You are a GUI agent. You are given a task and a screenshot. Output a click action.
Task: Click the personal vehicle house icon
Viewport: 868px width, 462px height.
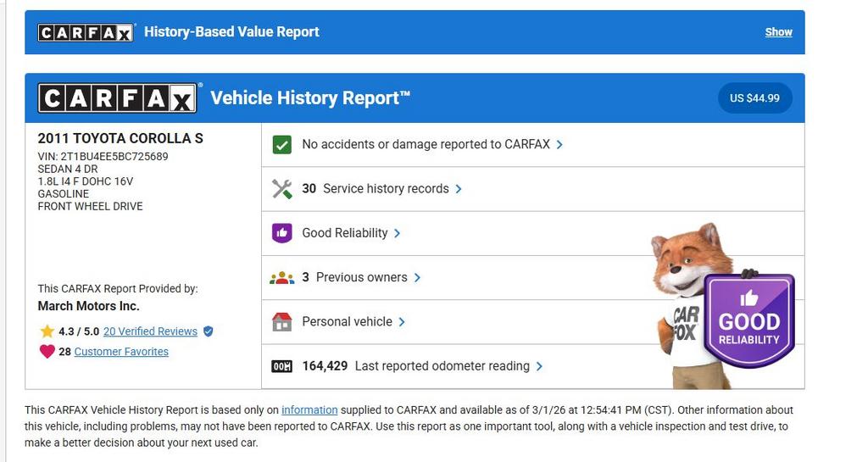282,322
